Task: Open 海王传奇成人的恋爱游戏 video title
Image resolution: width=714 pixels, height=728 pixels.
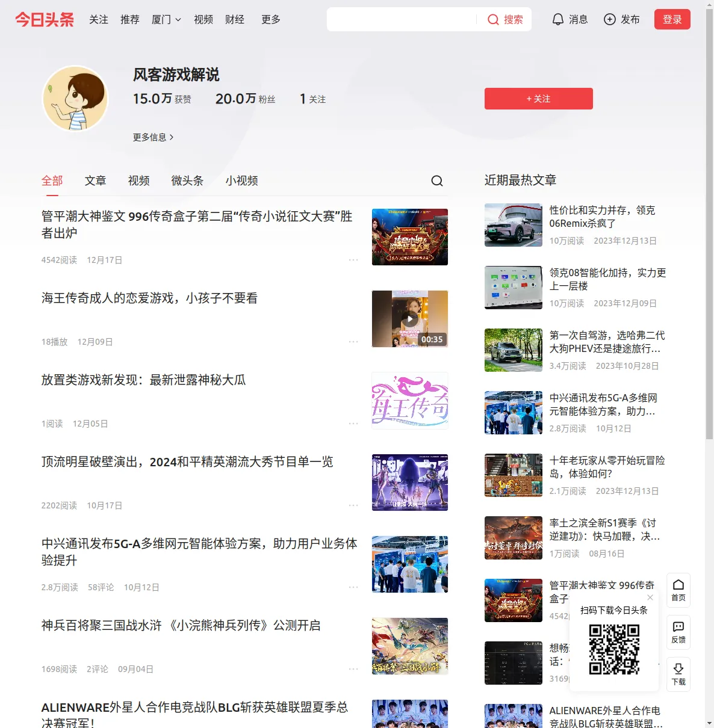Action: coord(150,298)
